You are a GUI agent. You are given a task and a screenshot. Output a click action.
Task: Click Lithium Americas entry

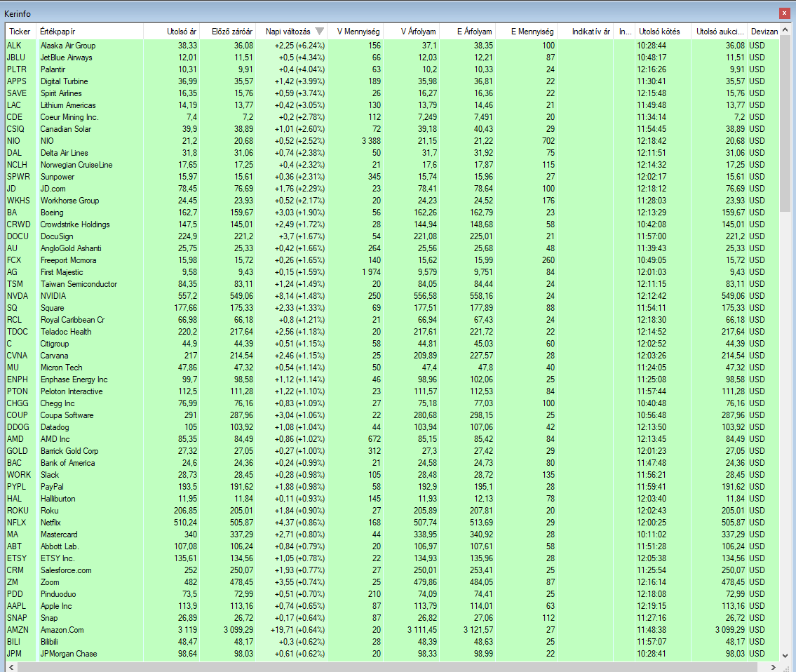(68, 105)
